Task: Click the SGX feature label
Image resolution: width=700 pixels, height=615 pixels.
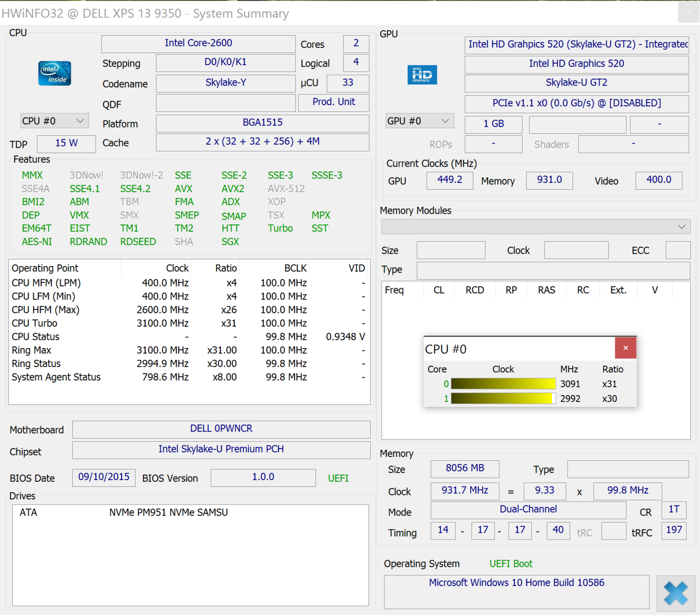Action: (230, 241)
